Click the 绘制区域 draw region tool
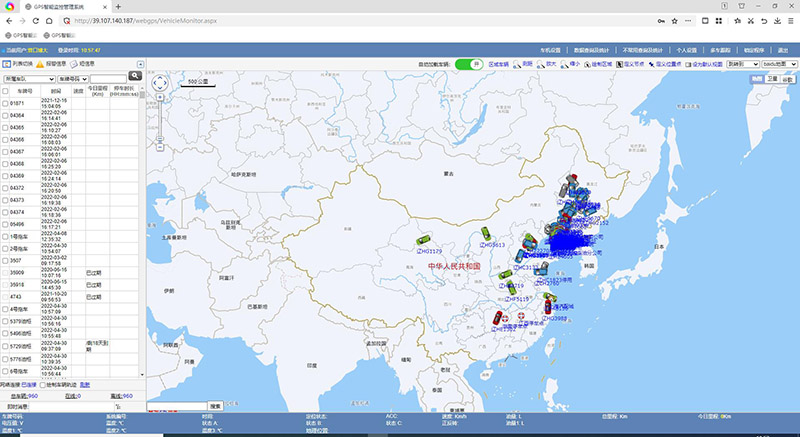This screenshot has height=437, width=800. (594, 63)
